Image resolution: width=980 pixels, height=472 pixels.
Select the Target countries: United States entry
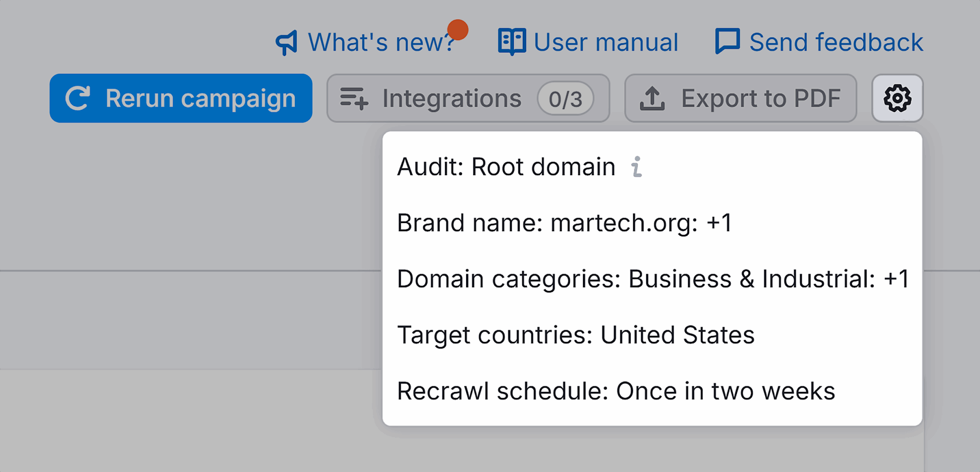tap(575, 335)
